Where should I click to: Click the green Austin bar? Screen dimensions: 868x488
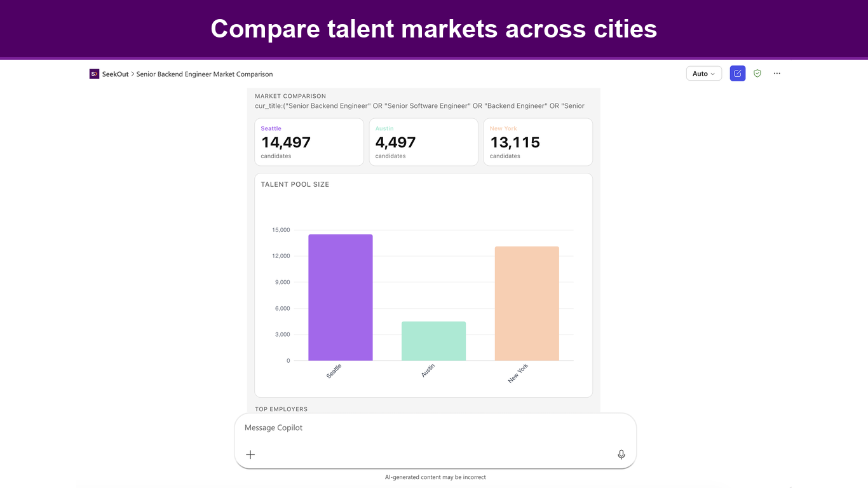pos(433,341)
